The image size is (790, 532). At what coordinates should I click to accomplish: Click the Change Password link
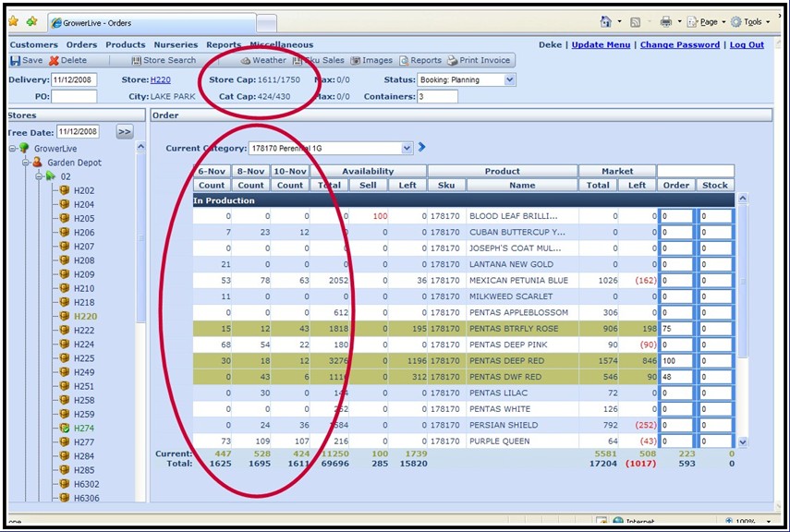(679, 44)
